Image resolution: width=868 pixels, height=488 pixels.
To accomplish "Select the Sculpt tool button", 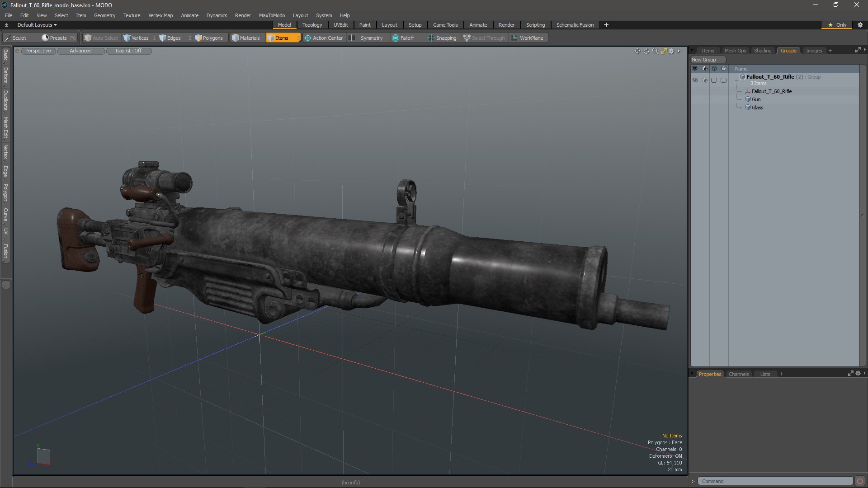I will [x=20, y=38].
